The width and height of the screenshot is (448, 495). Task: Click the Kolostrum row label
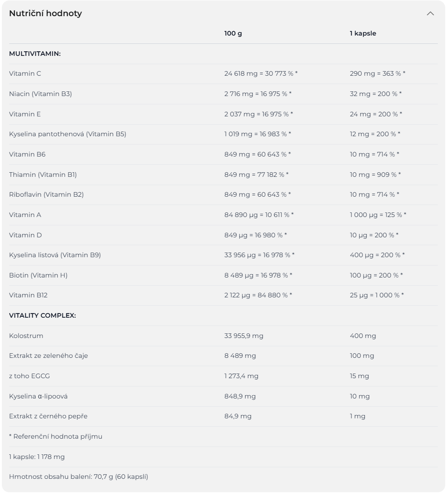[x=26, y=336]
